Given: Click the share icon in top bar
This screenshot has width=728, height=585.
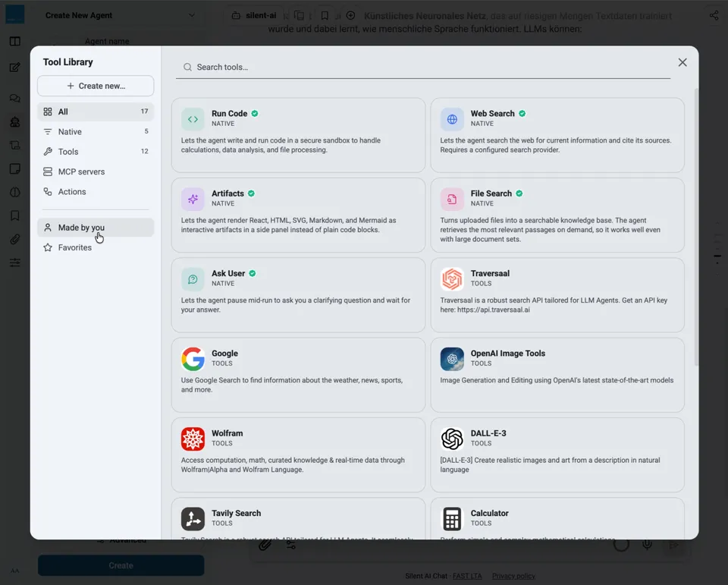Looking at the screenshot, I should pos(714,15).
